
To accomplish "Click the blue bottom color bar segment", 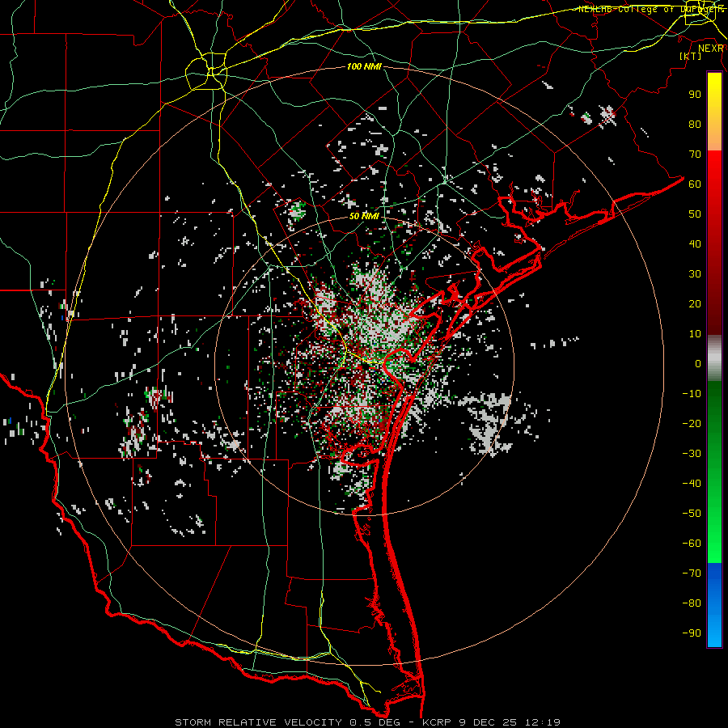I will [714, 605].
